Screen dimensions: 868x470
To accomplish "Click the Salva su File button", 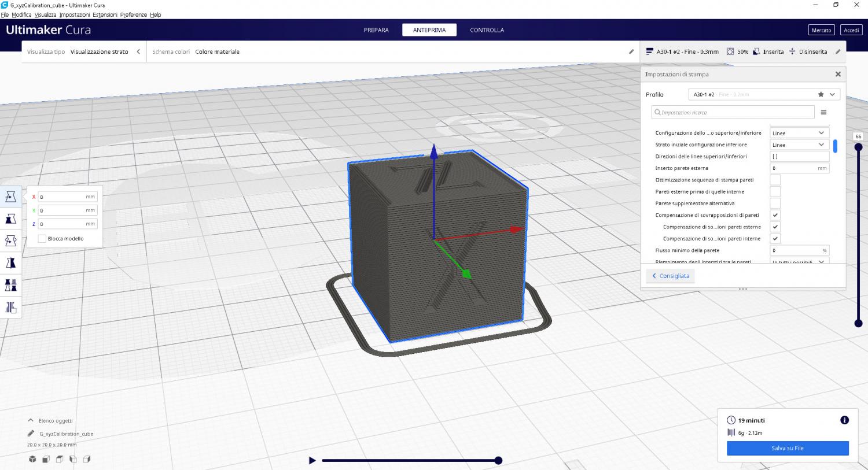I will pos(787,448).
